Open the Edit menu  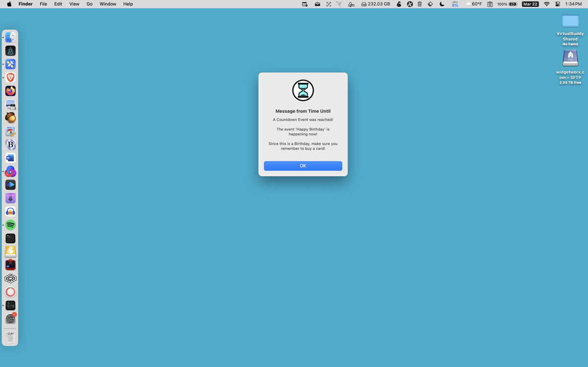click(58, 4)
